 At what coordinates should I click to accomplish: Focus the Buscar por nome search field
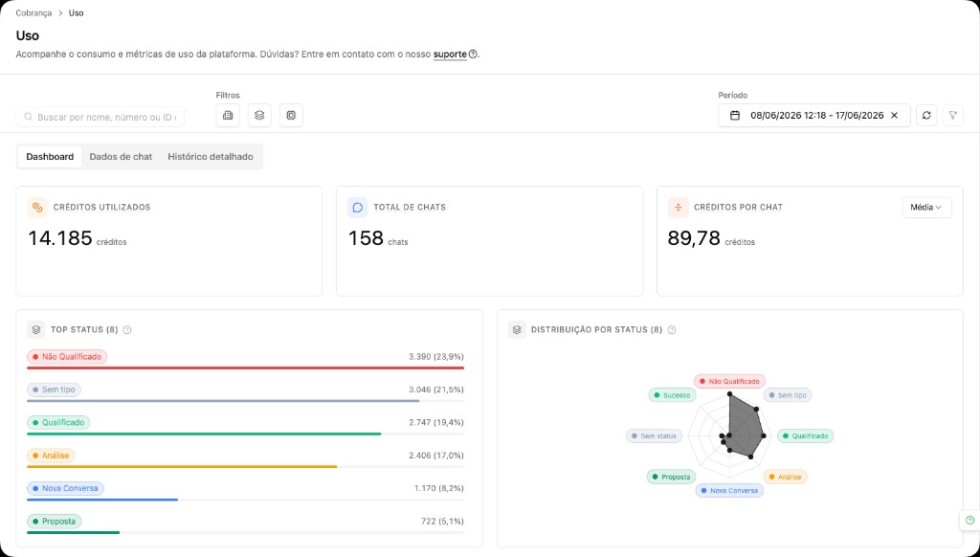click(100, 117)
